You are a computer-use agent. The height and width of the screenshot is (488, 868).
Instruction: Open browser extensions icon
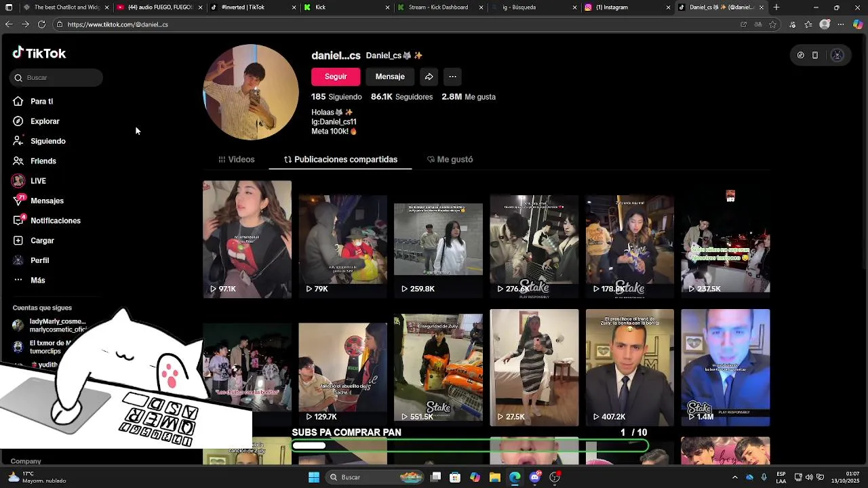coord(792,24)
